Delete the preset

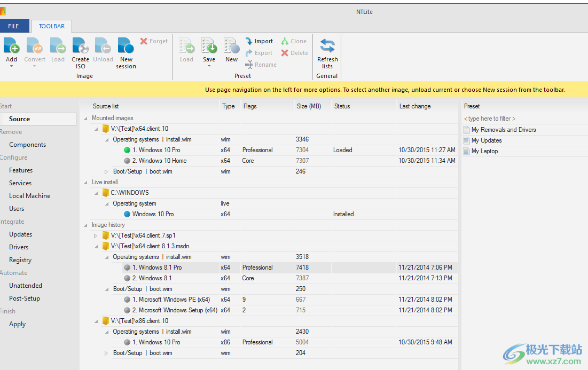[295, 53]
